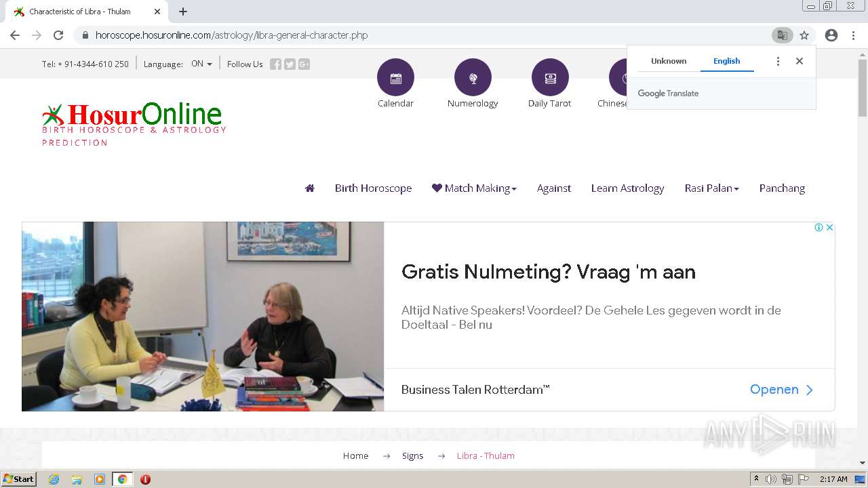The width and height of the screenshot is (868, 488).
Task: View site info via the padlock icon
Action: coord(85,35)
